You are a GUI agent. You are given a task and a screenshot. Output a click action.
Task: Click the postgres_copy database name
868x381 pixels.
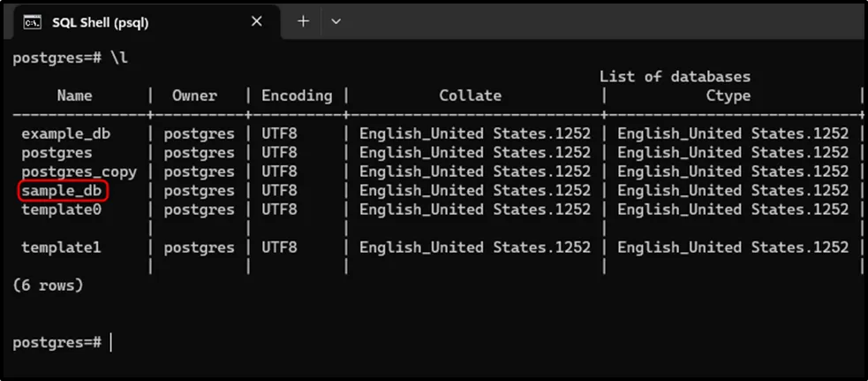point(79,171)
